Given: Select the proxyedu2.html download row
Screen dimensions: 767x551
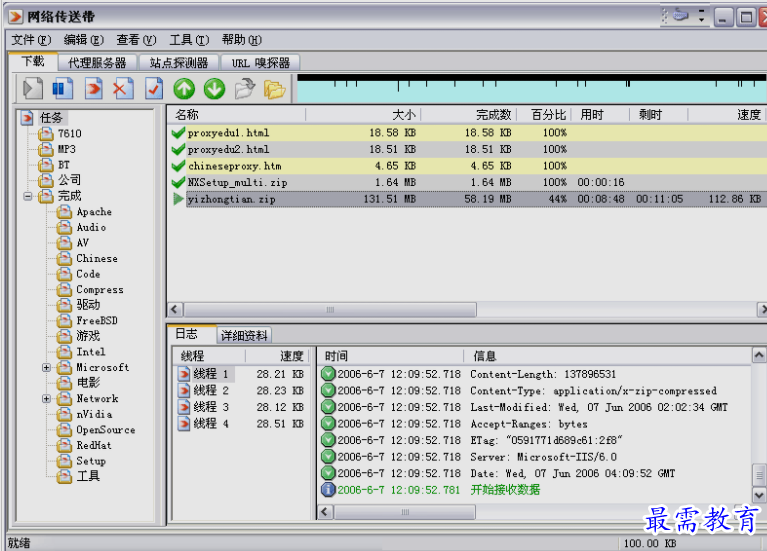Looking at the screenshot, I should tap(468, 149).
